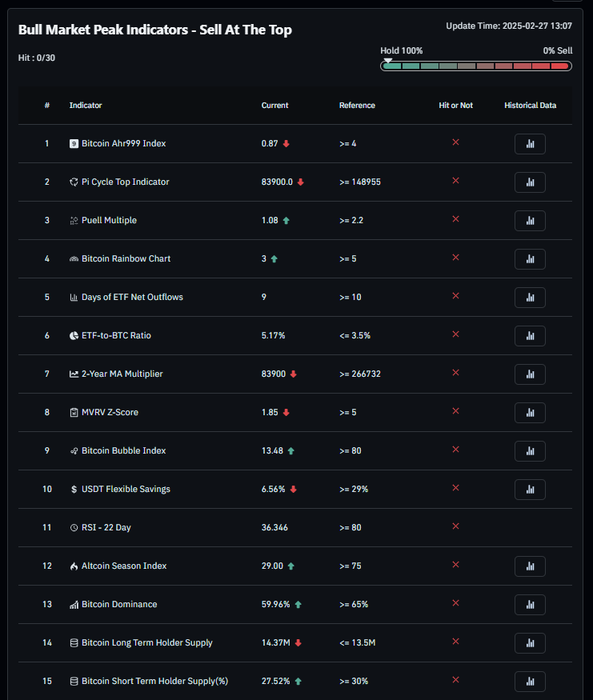
Task: Click the 36.346 RSI current value
Action: tap(274, 527)
